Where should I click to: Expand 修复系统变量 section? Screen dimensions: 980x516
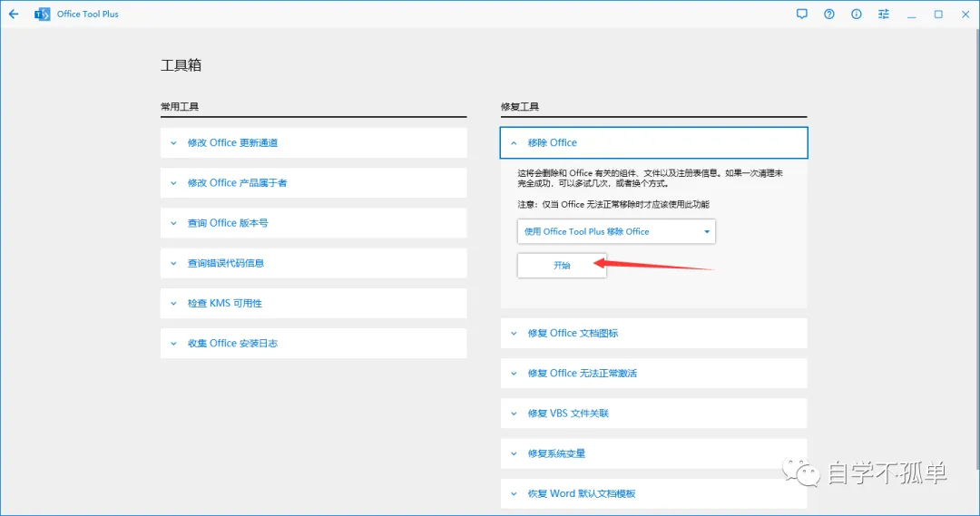pos(653,453)
